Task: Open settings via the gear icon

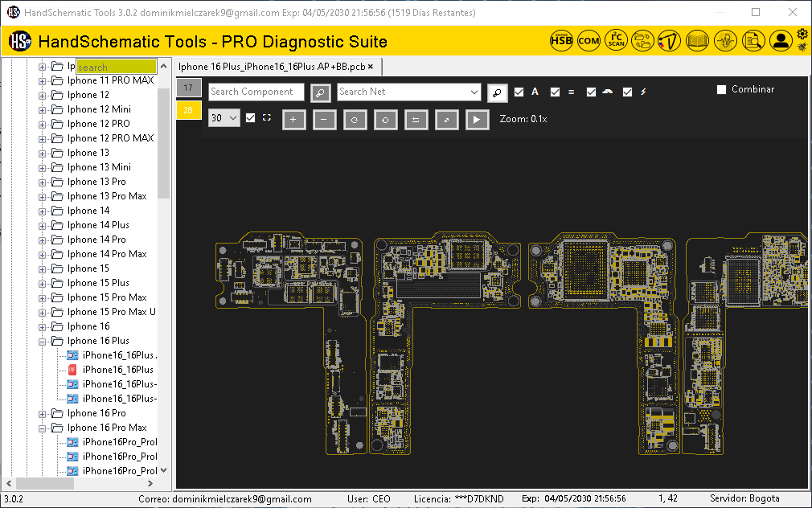Action: pos(802,35)
